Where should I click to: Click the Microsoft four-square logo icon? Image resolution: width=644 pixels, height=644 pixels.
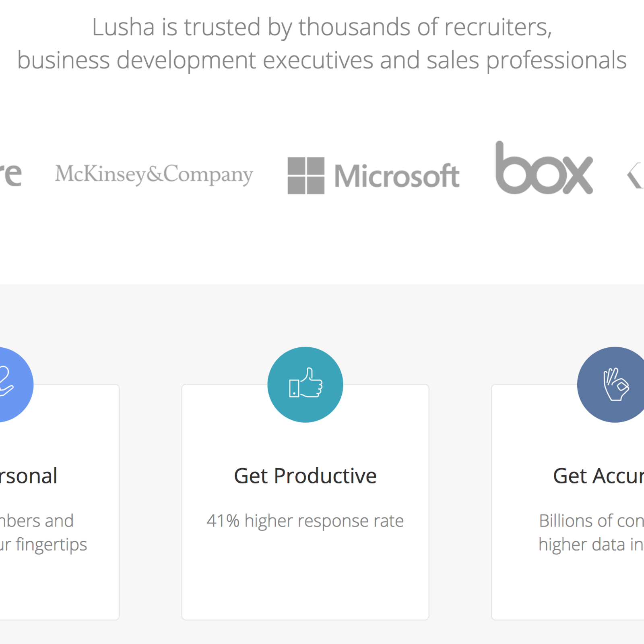tap(306, 175)
